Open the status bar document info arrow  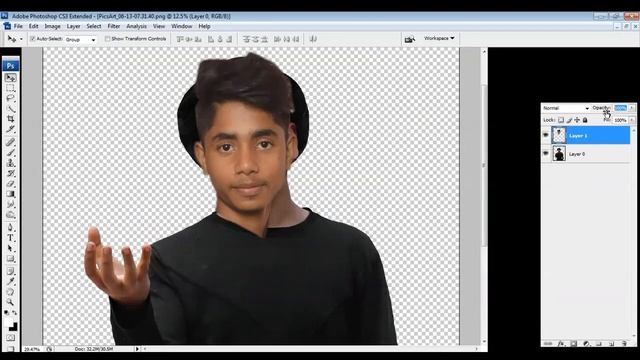137,349
